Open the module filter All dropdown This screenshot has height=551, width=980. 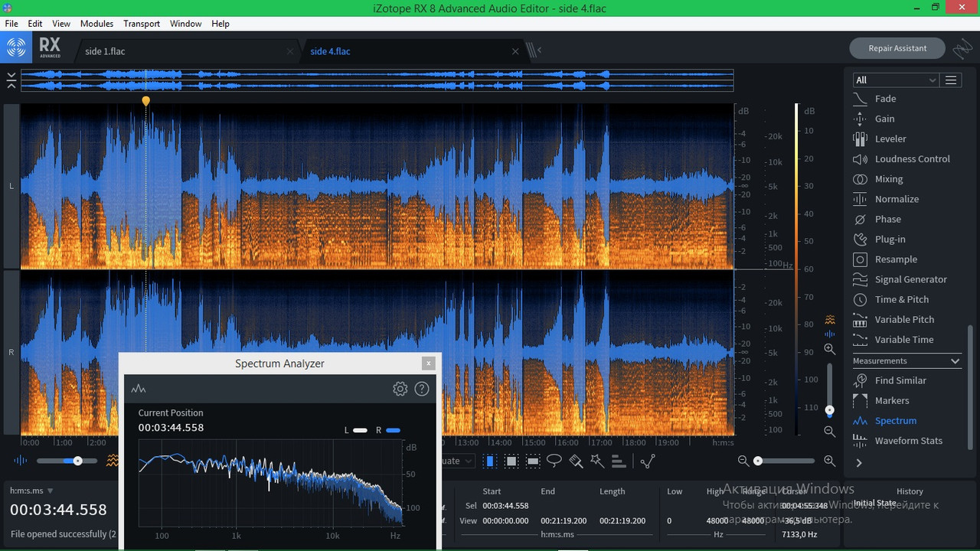(x=895, y=80)
